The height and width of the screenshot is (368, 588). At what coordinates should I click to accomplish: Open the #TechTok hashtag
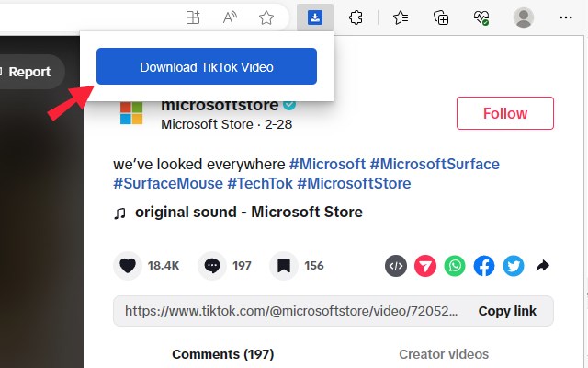click(x=260, y=184)
